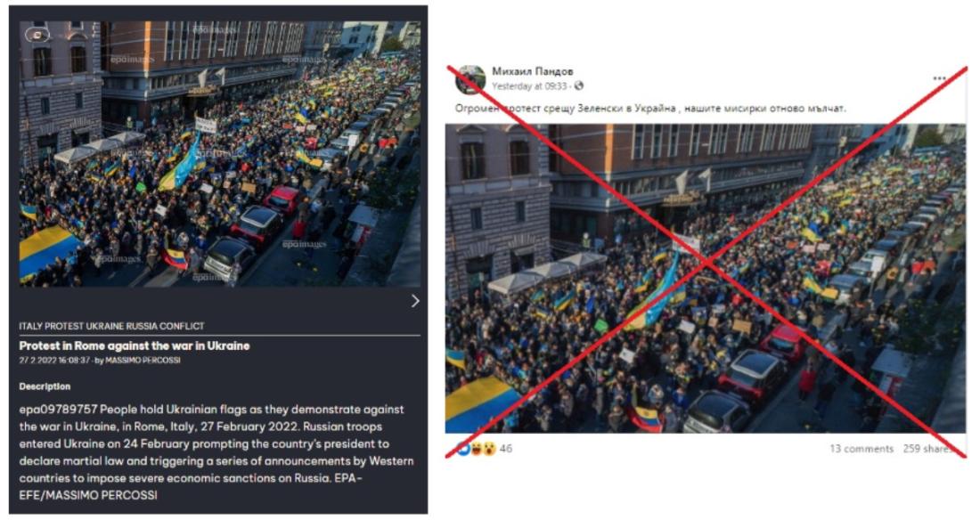Open the 'Yesterday at 09:33' timestamp

(528, 86)
